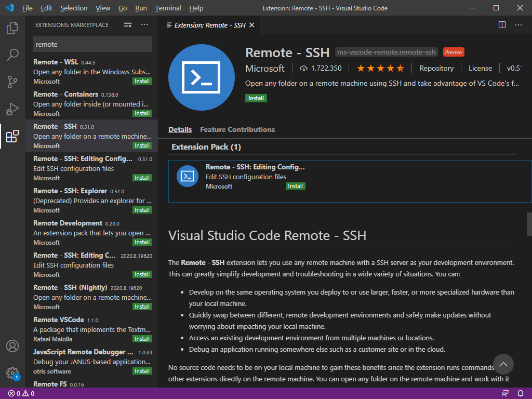Click the Preview badge
The height and width of the screenshot is (399, 532).
tap(454, 52)
